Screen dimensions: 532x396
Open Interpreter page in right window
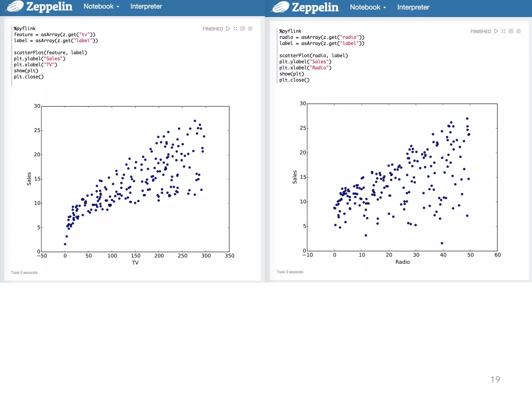coord(413,7)
